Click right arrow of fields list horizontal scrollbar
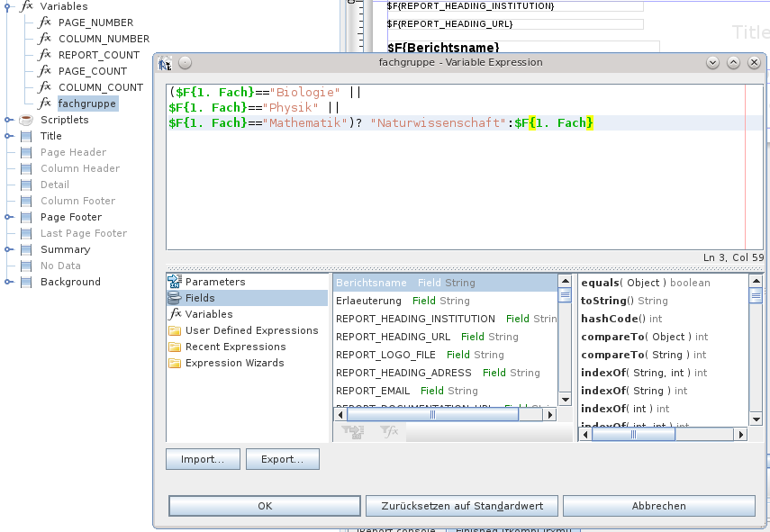The image size is (770, 532). tap(550, 415)
